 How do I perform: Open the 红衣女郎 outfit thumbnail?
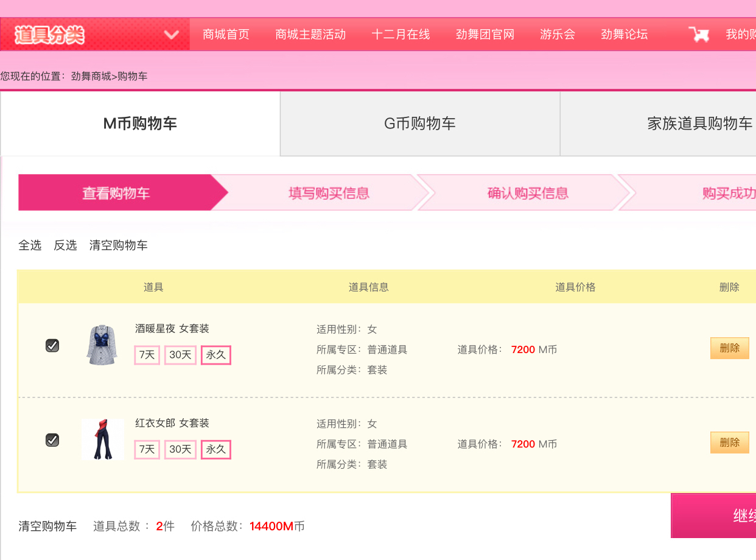click(102, 439)
